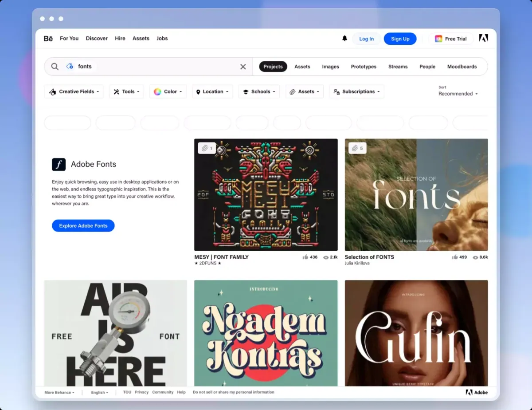Click attachment badge on Selection of FONTS
The image size is (532, 410).
357,148
